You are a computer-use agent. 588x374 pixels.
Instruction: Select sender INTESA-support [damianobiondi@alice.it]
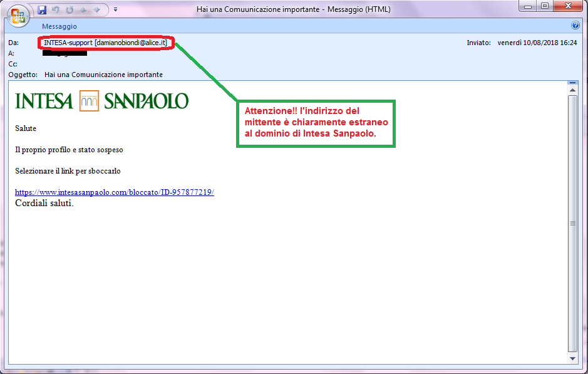(105, 43)
